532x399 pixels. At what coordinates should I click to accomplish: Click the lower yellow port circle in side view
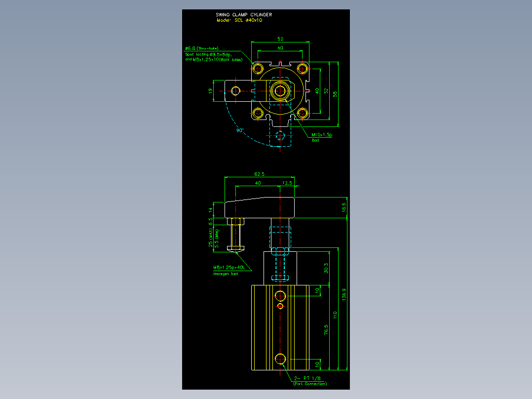tap(280, 359)
